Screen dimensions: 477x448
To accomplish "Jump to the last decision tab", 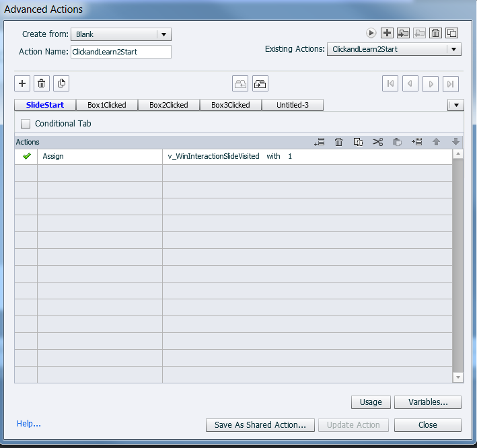I will [x=451, y=83].
